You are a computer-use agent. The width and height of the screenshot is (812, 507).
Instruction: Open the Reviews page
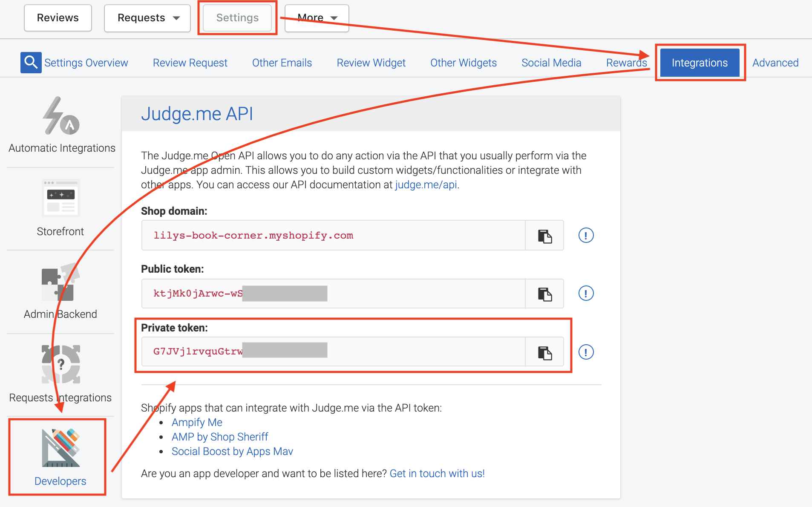click(x=58, y=18)
